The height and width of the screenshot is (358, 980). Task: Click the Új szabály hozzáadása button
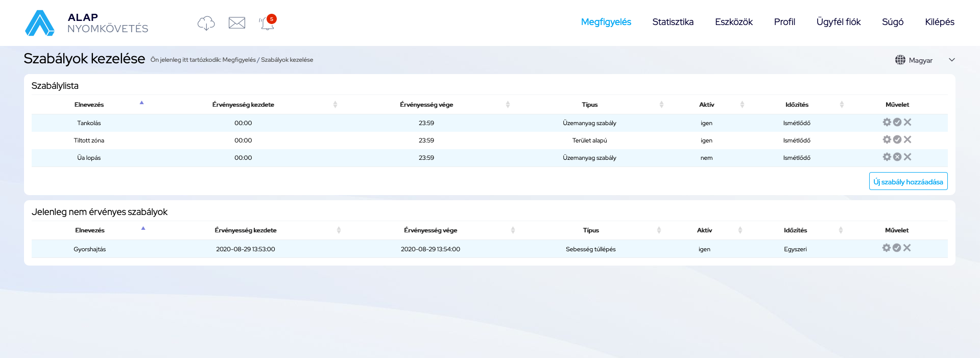[908, 182]
